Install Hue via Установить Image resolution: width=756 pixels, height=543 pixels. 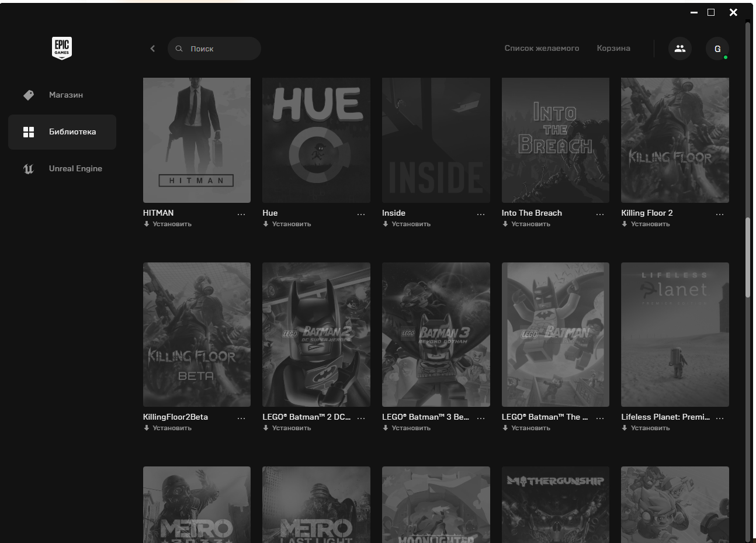(x=287, y=224)
